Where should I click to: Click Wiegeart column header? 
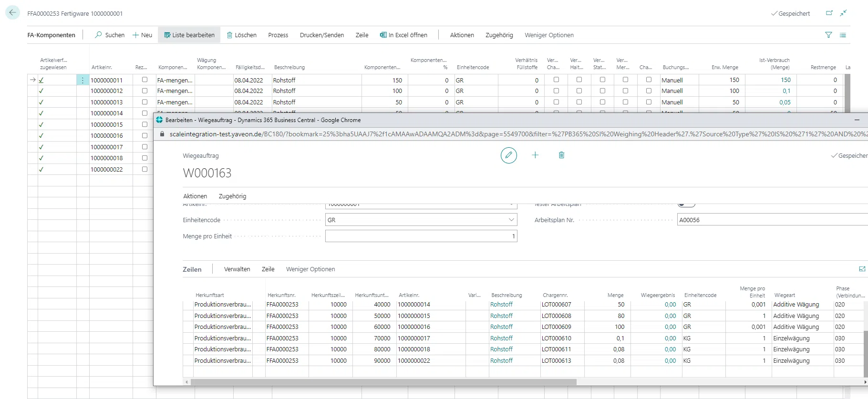[x=785, y=295]
